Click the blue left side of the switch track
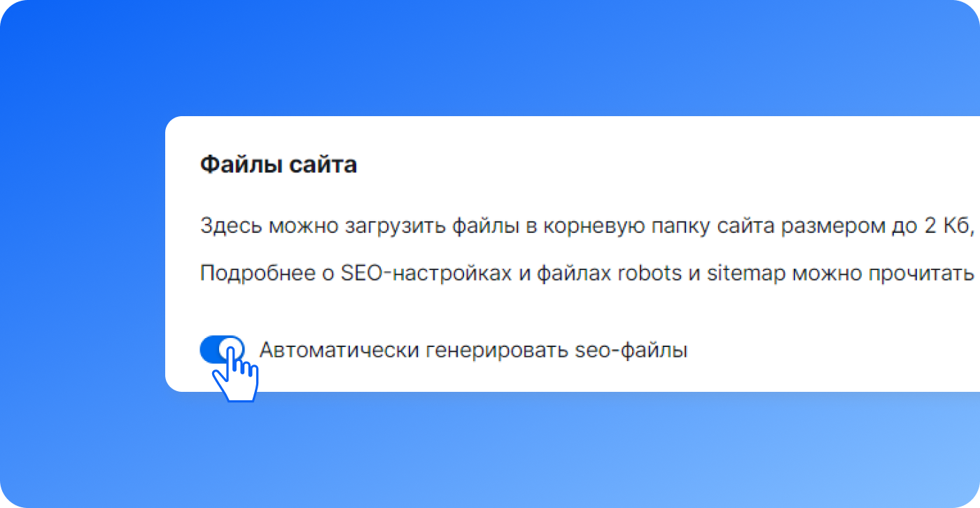The image size is (980, 508). pyautogui.click(x=210, y=349)
